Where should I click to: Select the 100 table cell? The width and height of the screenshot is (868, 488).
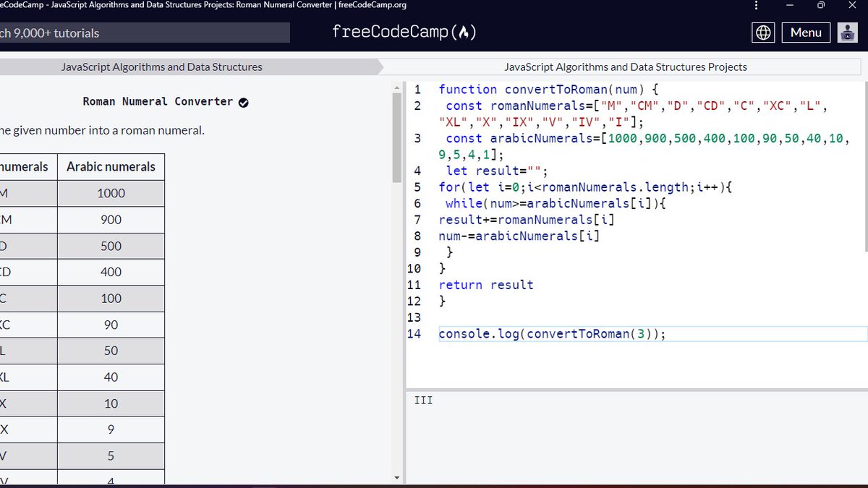111,298
